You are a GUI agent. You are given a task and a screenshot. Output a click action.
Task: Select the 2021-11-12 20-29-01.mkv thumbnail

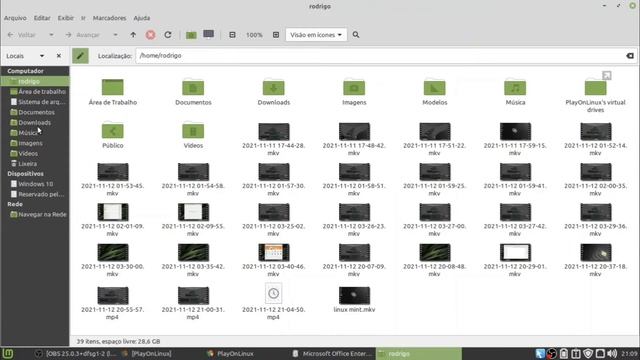[515, 252]
